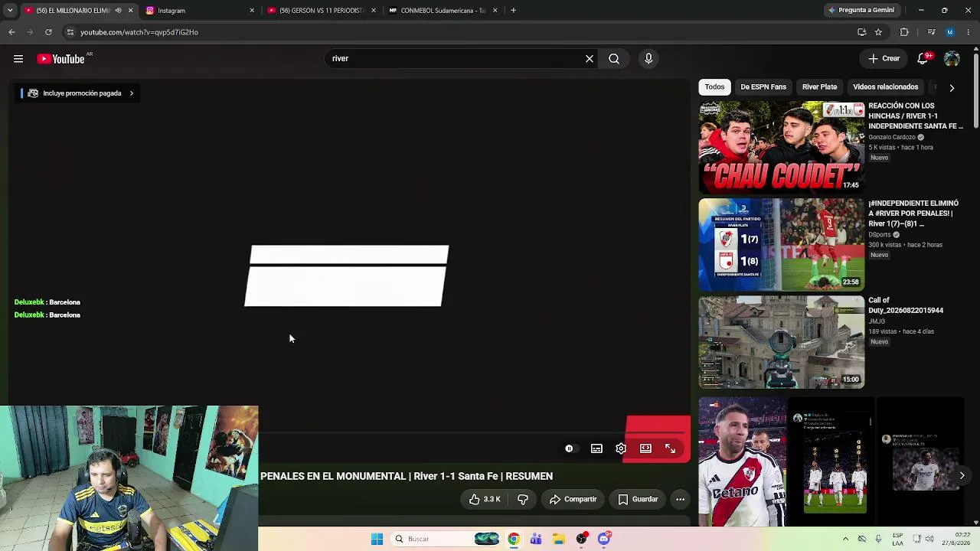Select the River Plate filter chip
The image size is (980, 551).
click(819, 87)
